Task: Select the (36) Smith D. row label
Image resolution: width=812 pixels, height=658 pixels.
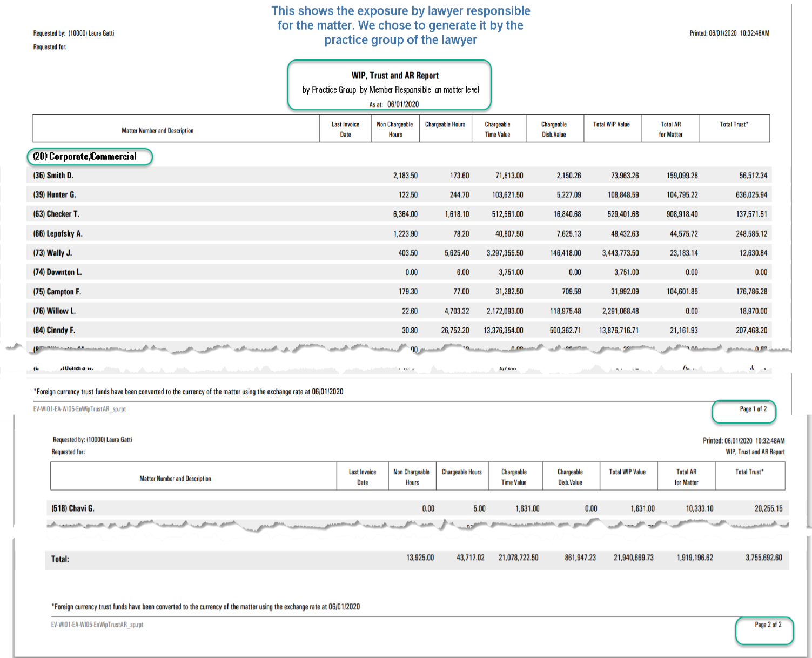Action: pos(53,176)
